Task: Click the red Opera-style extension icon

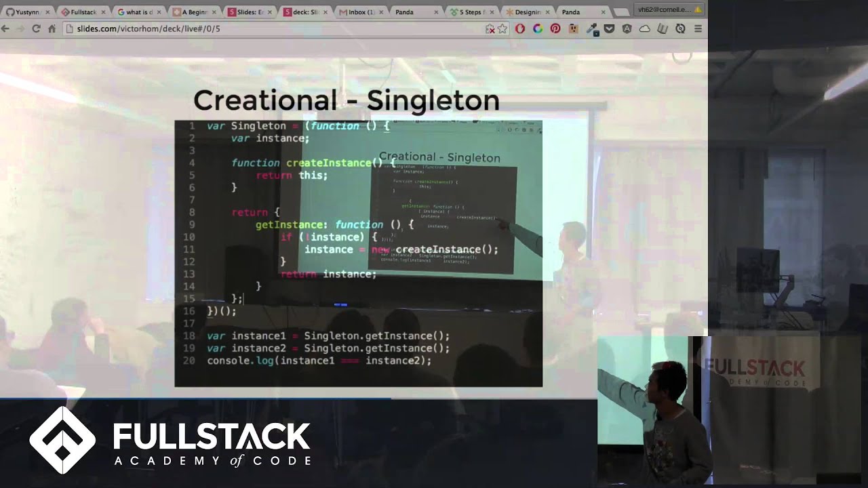Action: coord(520,28)
